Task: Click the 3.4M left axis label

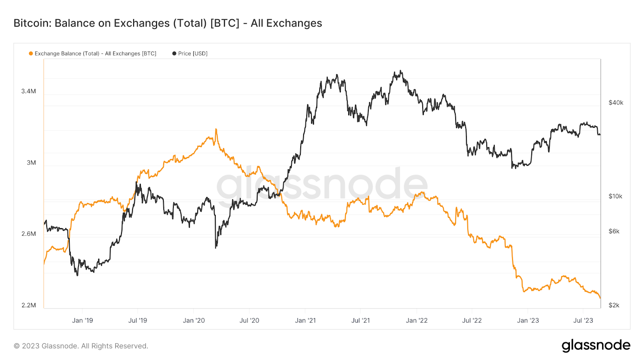Action: [29, 91]
